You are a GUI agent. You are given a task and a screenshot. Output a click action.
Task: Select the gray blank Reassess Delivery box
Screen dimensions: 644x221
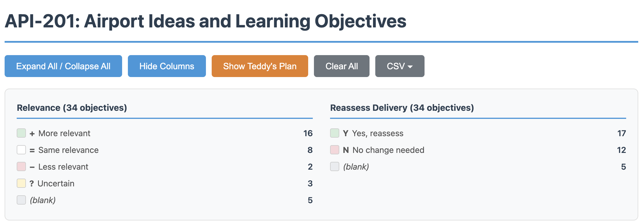pyautogui.click(x=335, y=167)
